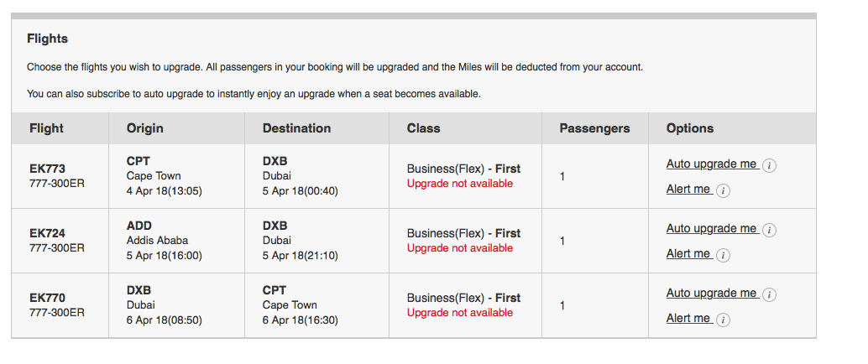Image resolution: width=868 pixels, height=364 pixels.
Task: Click the Flight column header
Action: click(x=46, y=128)
